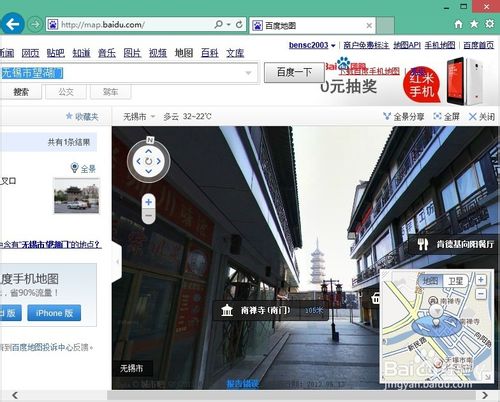500x402 pixels.
Task: Switch minimap to 卫星 satellite view
Action: coord(455,281)
